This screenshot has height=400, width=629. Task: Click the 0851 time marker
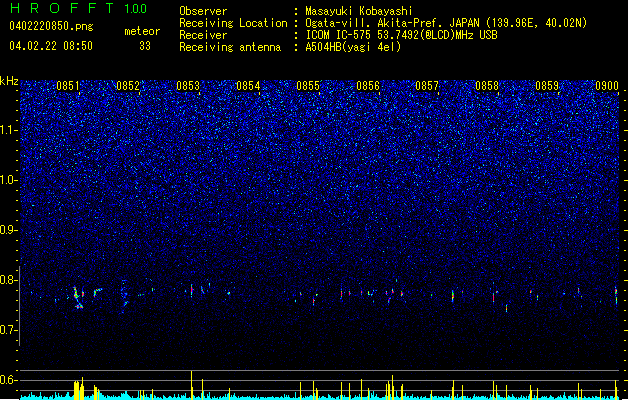coord(68,85)
